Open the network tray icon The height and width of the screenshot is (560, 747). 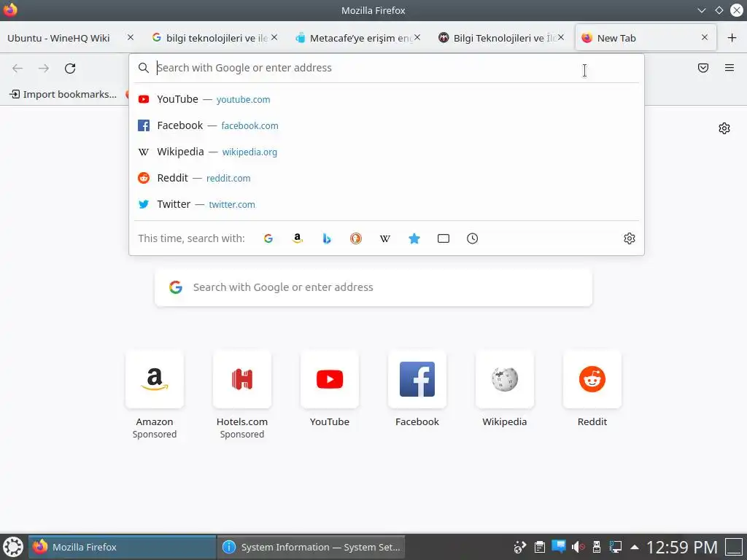[x=616, y=547]
